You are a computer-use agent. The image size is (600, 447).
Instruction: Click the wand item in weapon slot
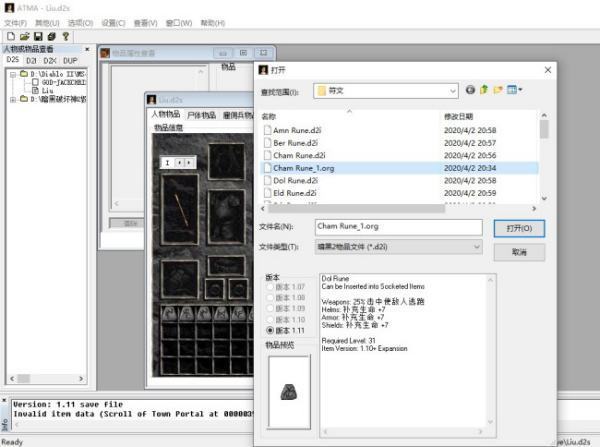[181, 209]
